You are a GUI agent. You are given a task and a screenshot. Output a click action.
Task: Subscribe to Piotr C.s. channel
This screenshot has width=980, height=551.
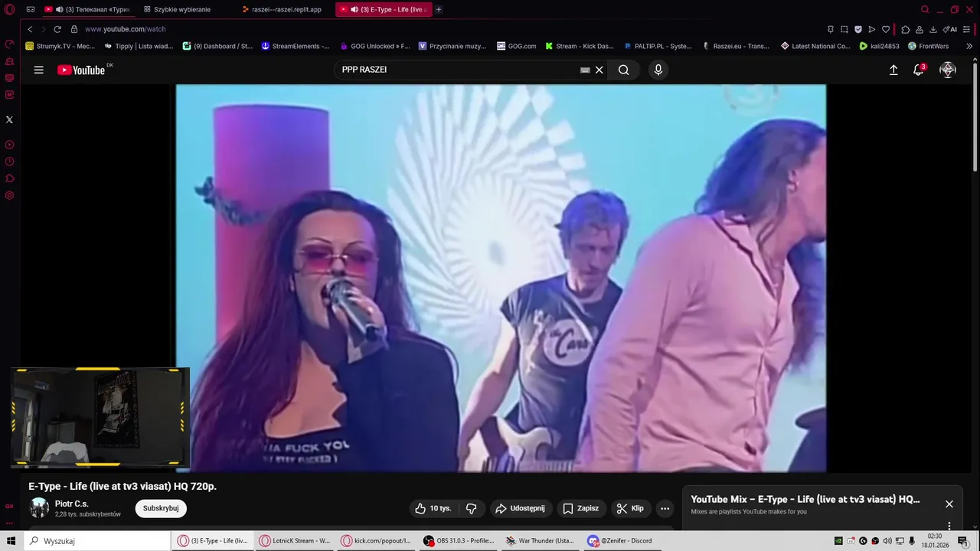point(161,508)
